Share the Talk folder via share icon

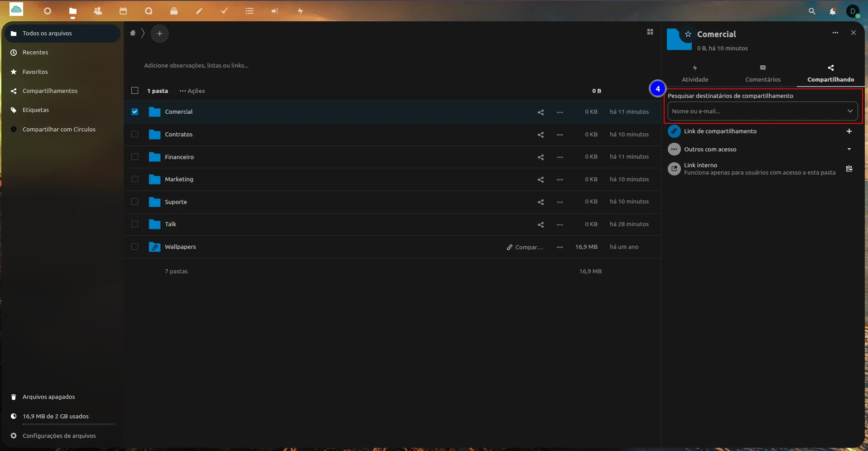tap(540, 224)
